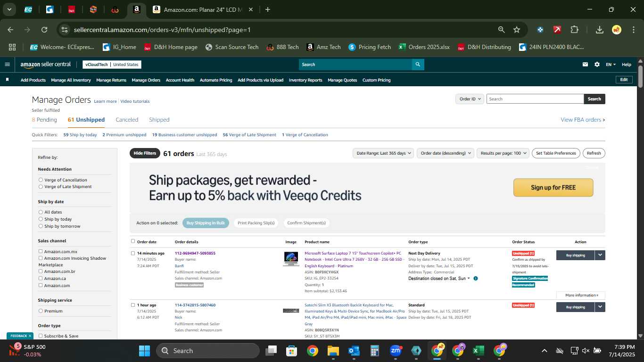The image size is (644, 362).
Task: Open Manage Returns in nav bar
Action: click(111, 80)
